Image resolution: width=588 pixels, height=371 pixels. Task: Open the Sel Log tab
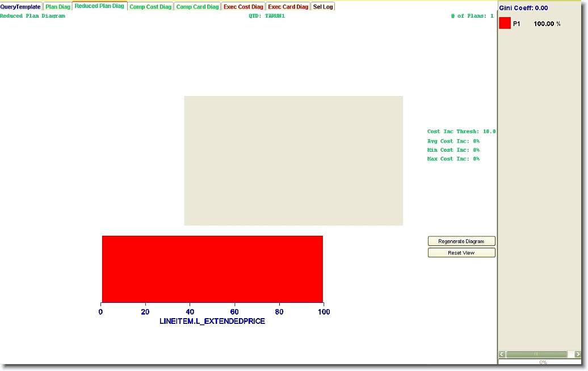point(323,7)
